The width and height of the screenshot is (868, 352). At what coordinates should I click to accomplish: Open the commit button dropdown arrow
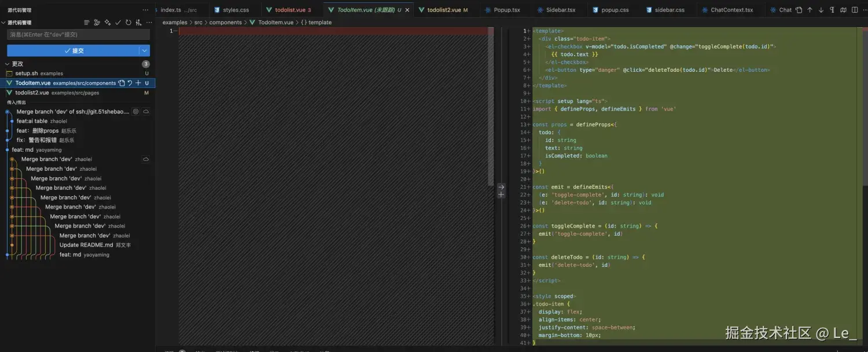click(x=144, y=51)
